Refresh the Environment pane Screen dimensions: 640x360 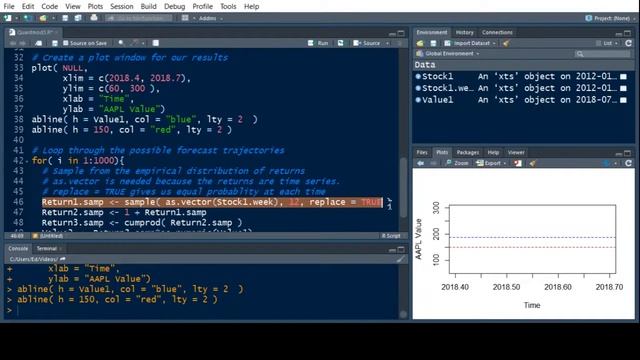click(629, 43)
